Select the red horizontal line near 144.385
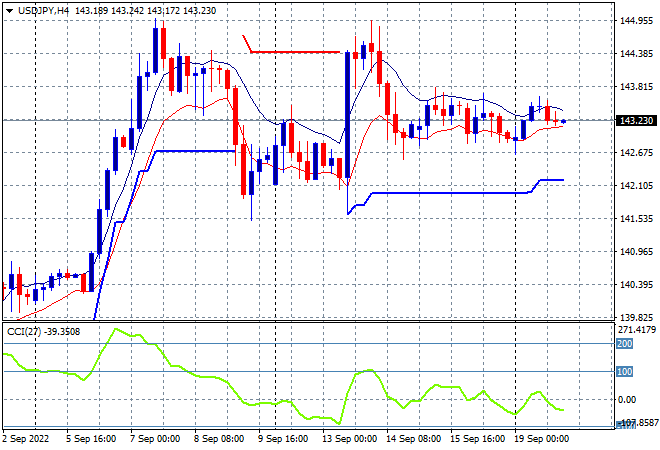This screenshot has width=660, height=450. pyautogui.click(x=295, y=52)
